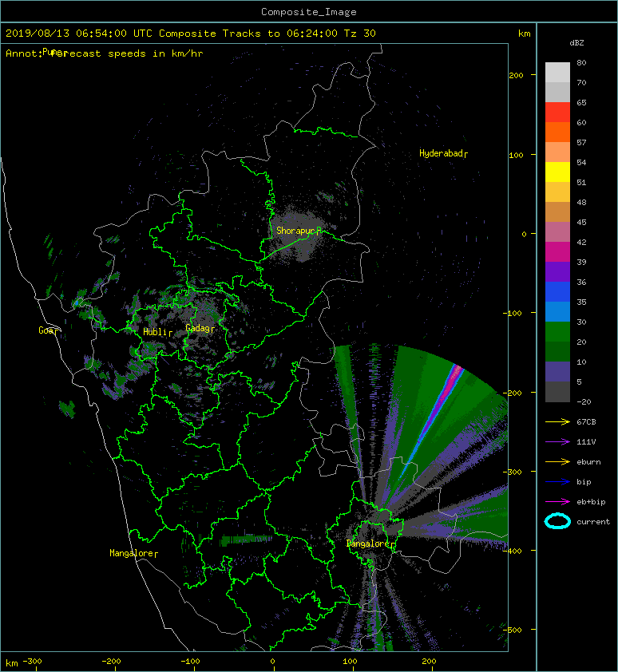This screenshot has width=618, height=672.
Task: Click the 'eburn' legend label
Action: (588, 462)
